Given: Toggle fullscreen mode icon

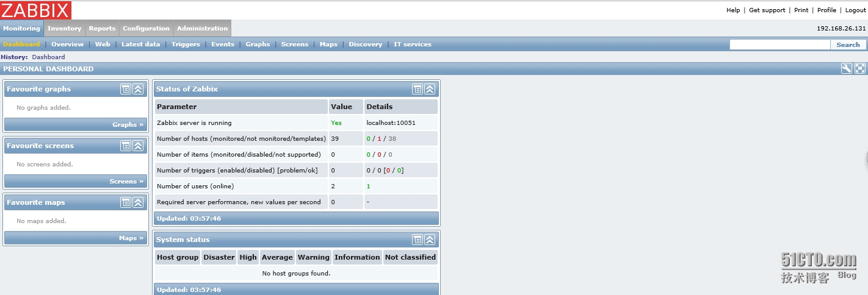Looking at the screenshot, I should click(x=859, y=68).
